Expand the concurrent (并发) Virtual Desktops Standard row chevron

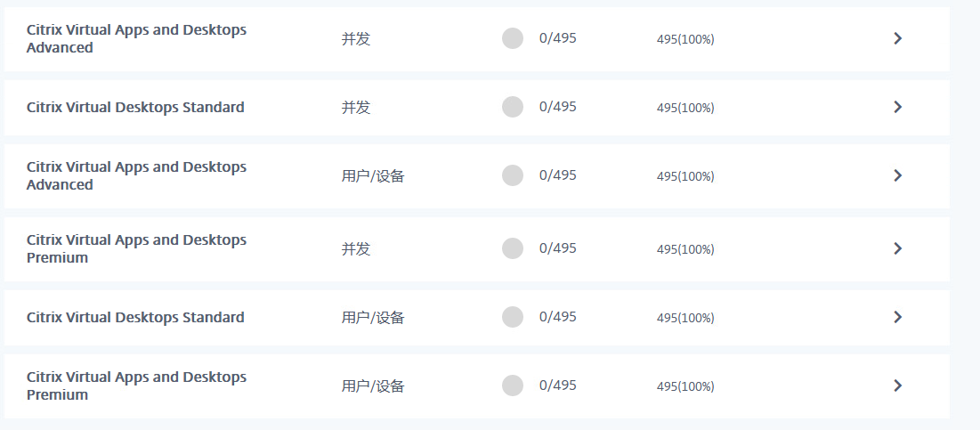pyautogui.click(x=897, y=107)
